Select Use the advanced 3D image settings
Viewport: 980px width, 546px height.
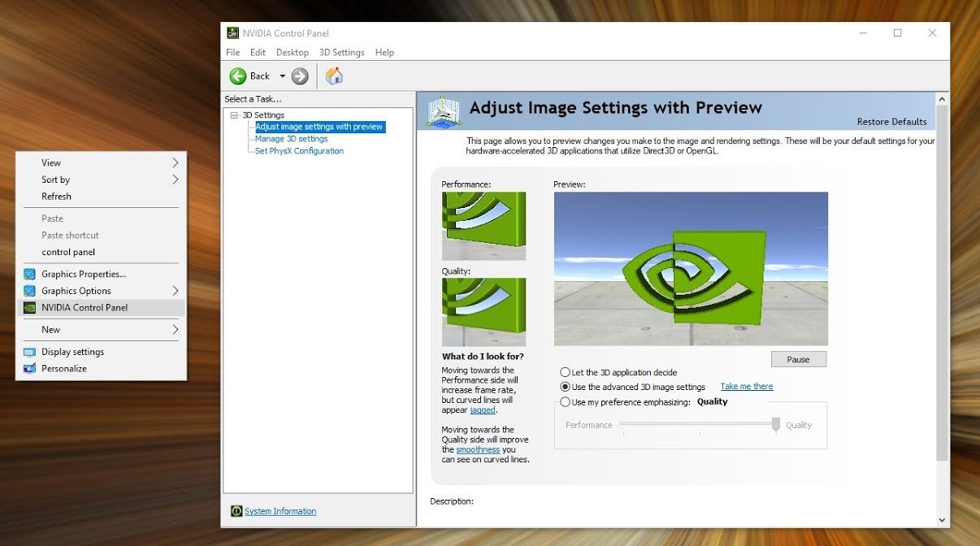coord(565,387)
